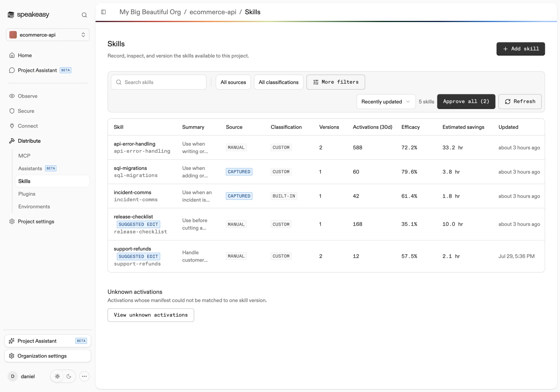Open the three-dots more menu

point(84,376)
